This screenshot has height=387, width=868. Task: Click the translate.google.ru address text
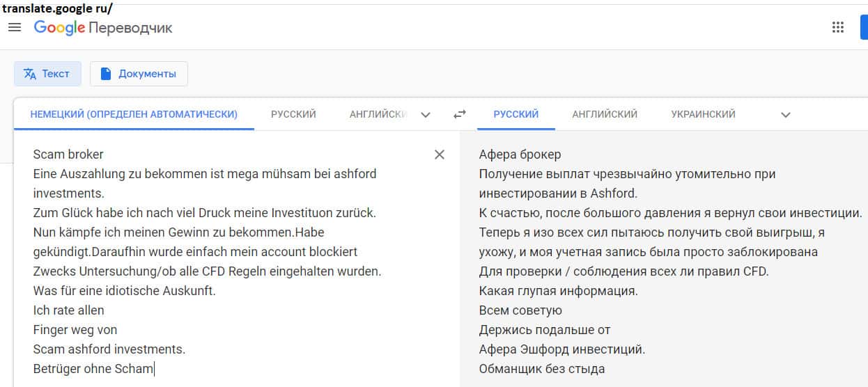point(57,9)
